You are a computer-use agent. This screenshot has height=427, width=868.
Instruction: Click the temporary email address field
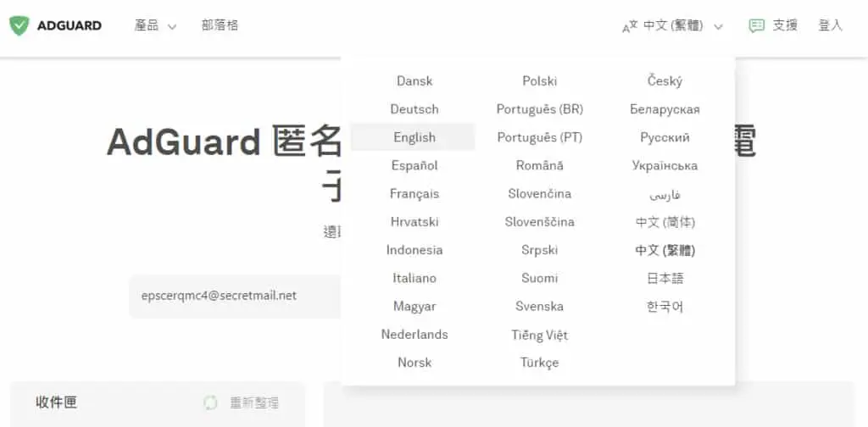(236, 296)
